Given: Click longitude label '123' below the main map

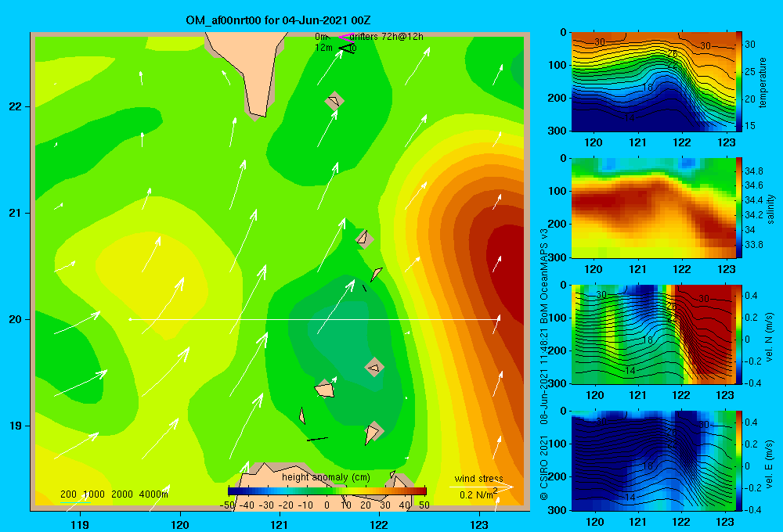Looking at the screenshot, I should (479, 525).
